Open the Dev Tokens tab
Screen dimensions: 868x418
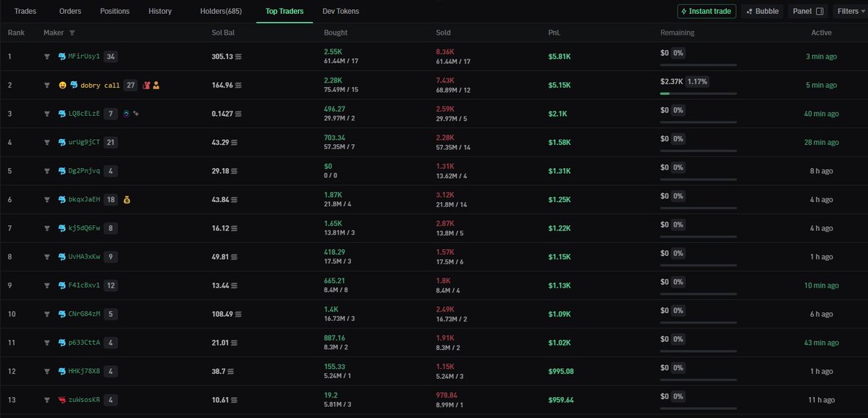pos(341,11)
